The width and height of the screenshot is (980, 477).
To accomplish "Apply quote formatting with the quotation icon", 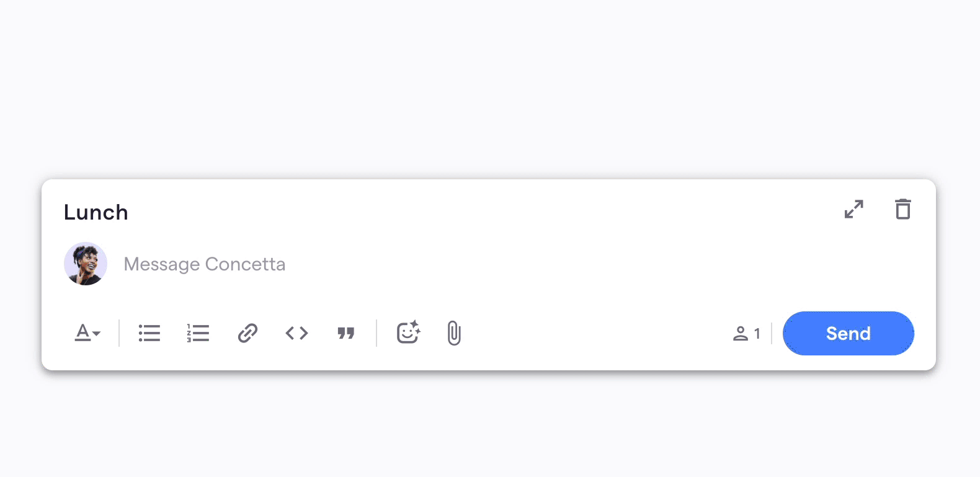I will (346, 333).
